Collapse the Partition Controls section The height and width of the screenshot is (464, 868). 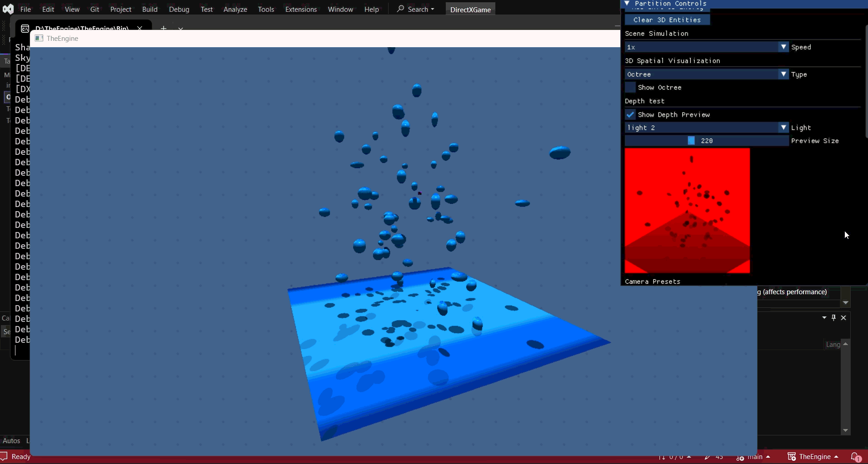click(627, 3)
